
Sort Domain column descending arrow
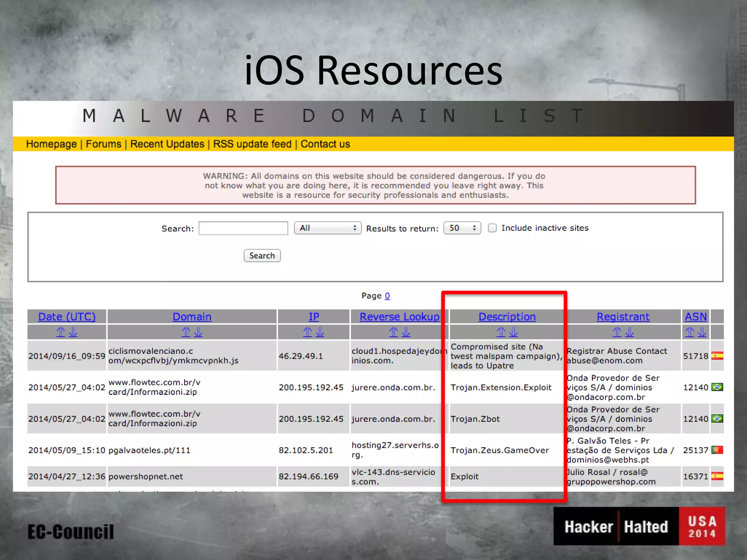tap(198, 332)
